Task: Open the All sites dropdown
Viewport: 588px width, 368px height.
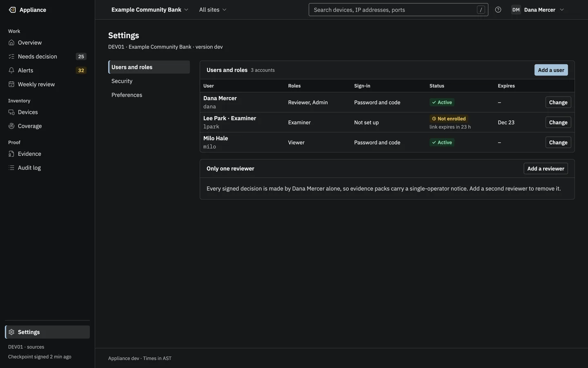Action: [x=213, y=10]
